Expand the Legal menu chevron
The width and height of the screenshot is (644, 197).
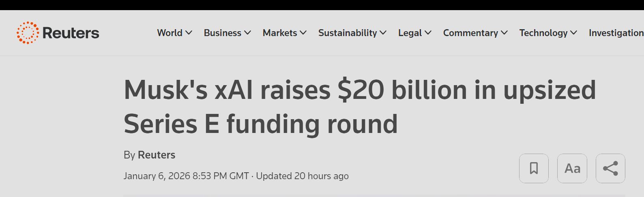click(x=428, y=33)
